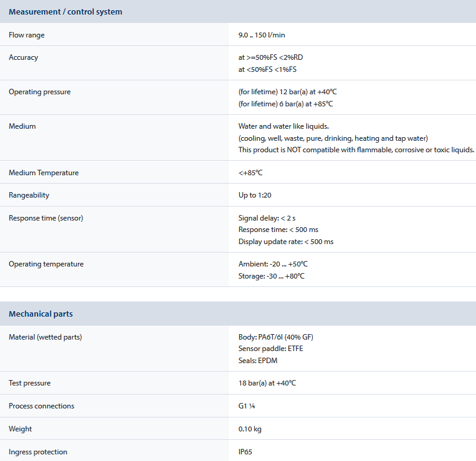Click the Rangeability value Up to 1:20
The image size is (476, 461).
pos(255,196)
